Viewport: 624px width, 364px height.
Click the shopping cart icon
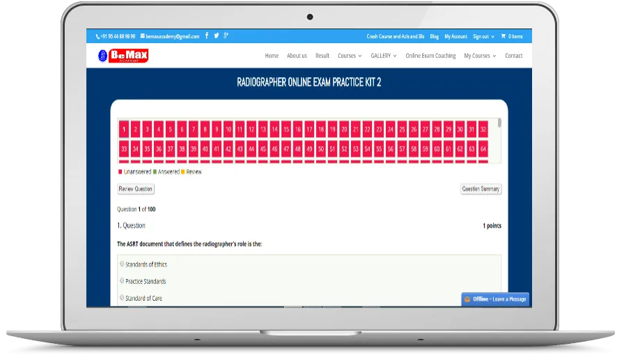[x=503, y=36]
